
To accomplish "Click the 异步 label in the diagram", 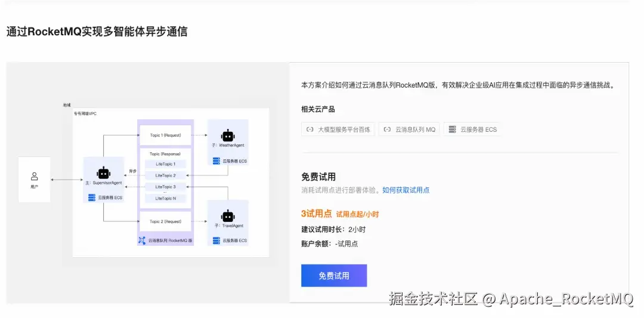I will tap(132, 171).
